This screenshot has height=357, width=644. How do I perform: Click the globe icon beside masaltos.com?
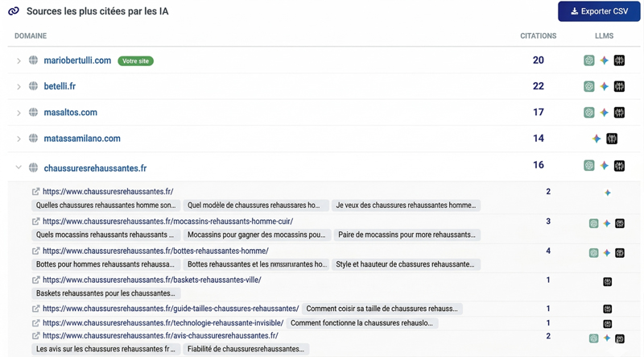tap(33, 113)
